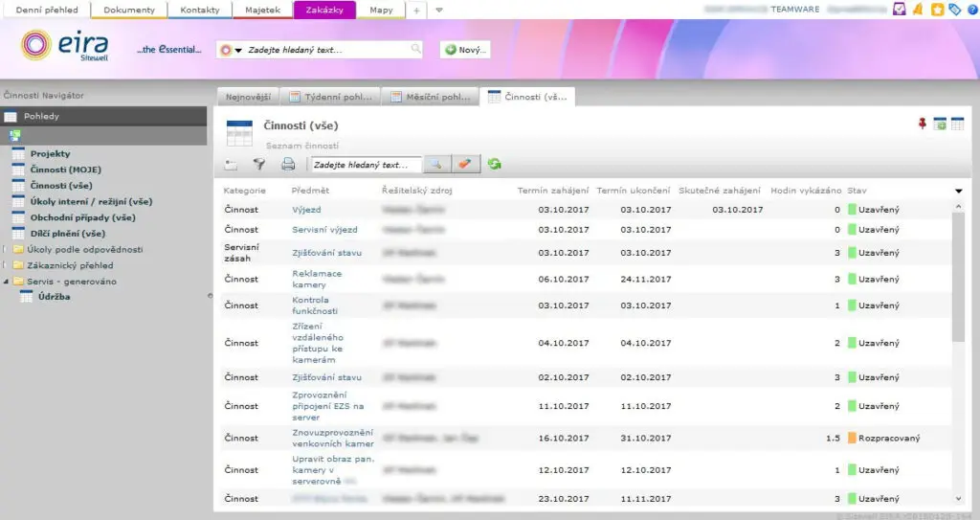Click the list search text field
Viewport: 980px width, 520px height.
366,165
